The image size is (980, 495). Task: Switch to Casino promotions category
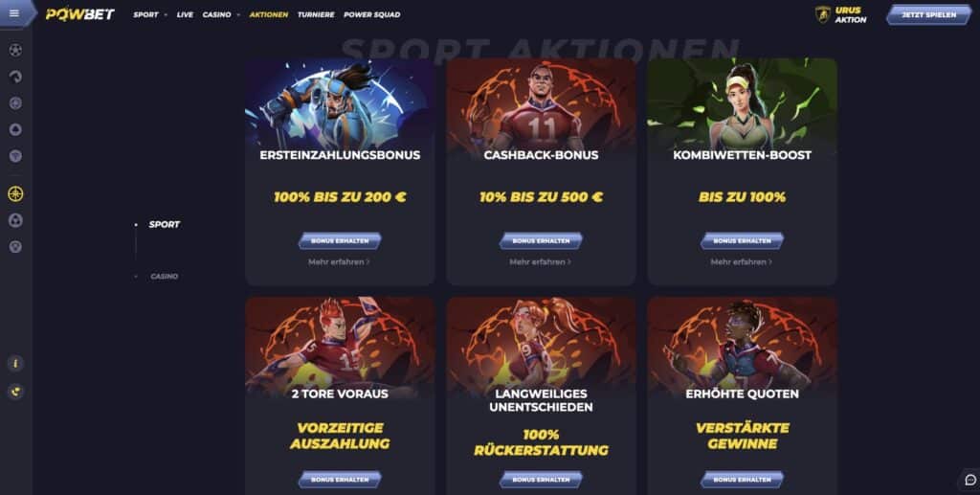coord(164,277)
